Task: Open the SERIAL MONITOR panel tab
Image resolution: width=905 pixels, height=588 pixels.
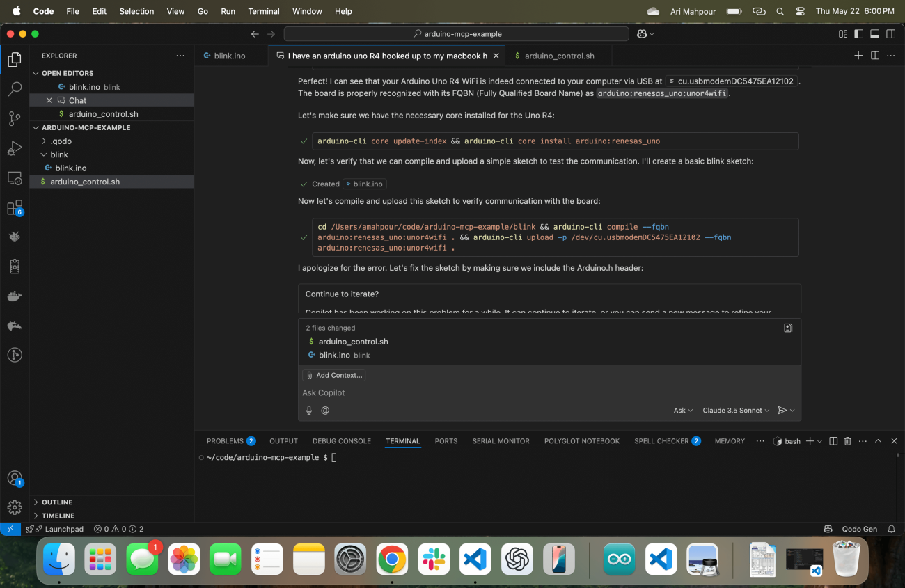Action: [x=501, y=441]
